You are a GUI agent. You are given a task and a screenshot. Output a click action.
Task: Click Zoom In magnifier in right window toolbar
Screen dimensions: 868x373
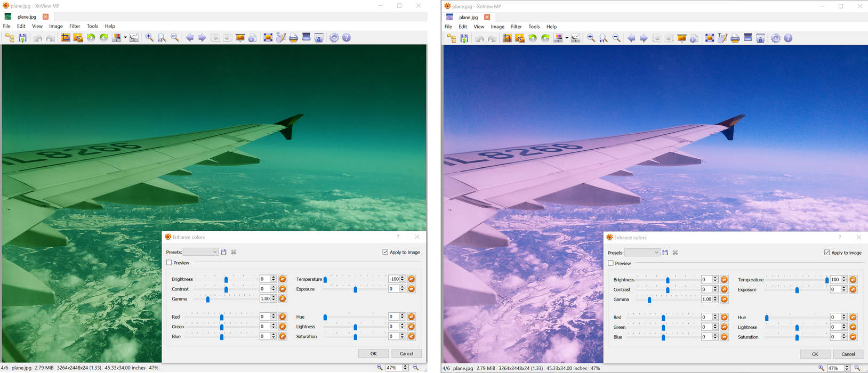pos(591,38)
